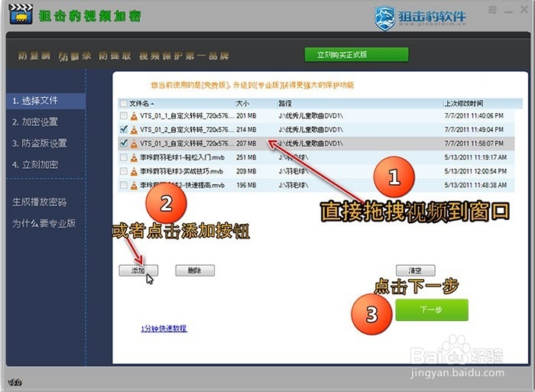Viewport: 535px width, 392px height.
Task: Select file name 李玲蔚羽毛球3-实战技巧.rmvb
Action: pyautogui.click(x=182, y=171)
